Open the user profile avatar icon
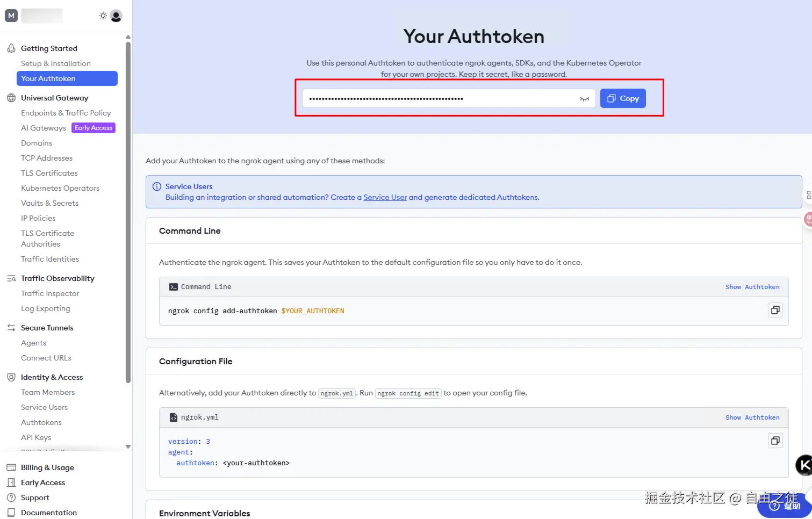Image resolution: width=812 pixels, height=519 pixels. pos(116,16)
